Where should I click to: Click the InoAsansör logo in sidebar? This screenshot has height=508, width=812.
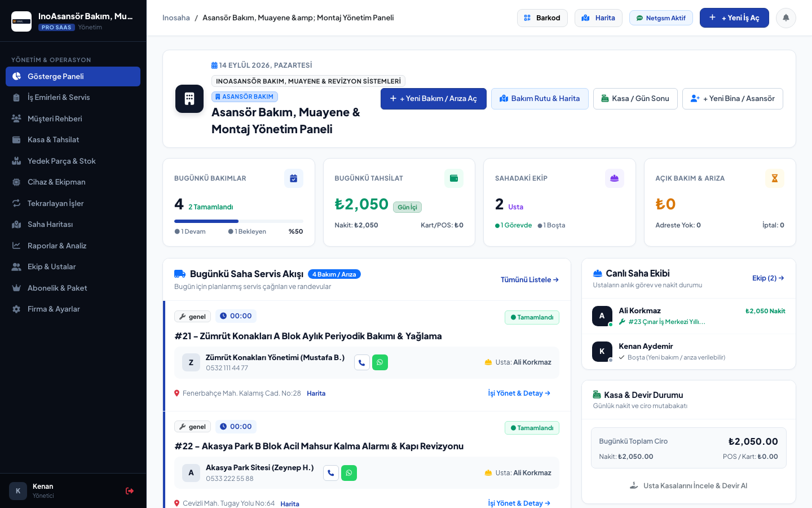coord(21,21)
